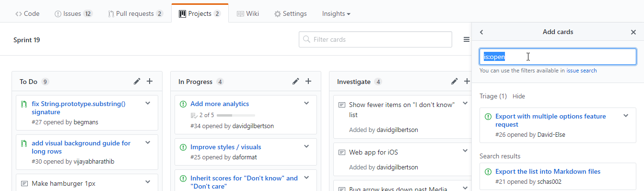The image size is (644, 191).
Task: Open the 'issue search' help link
Action: pyautogui.click(x=582, y=71)
